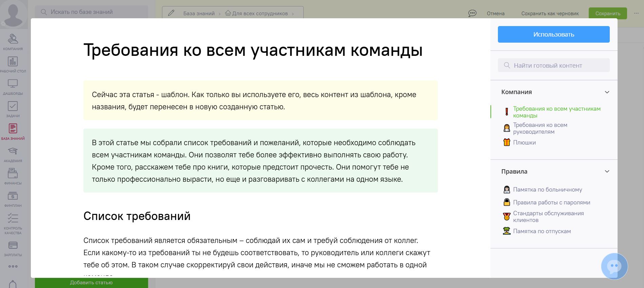The width and height of the screenshot is (644, 288).
Task: Click the palm tree icon beside Памятка по отпускам
Action: (x=507, y=231)
